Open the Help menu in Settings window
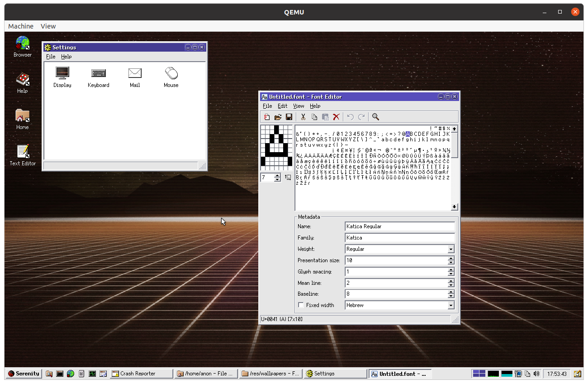Screen dimensions: 588x384 coord(66,56)
